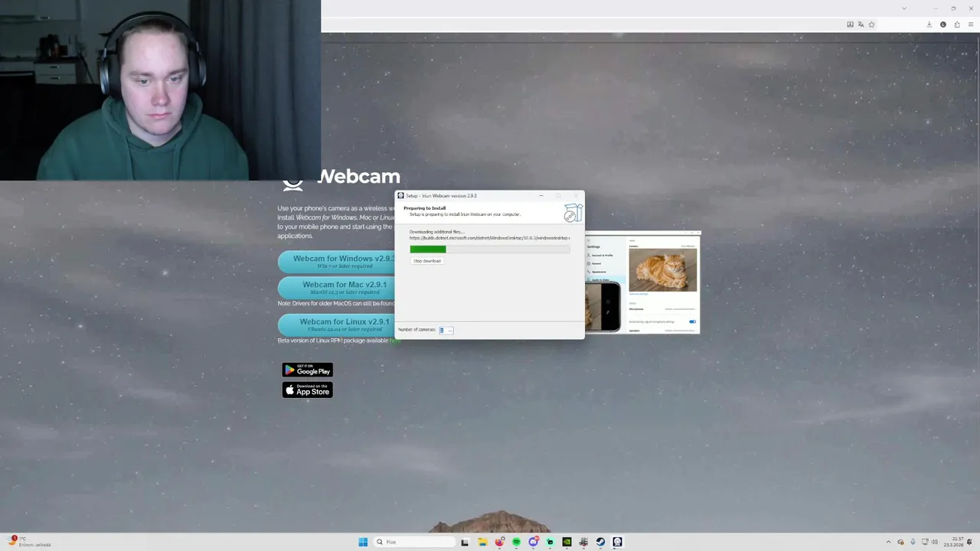Image resolution: width=980 pixels, height=551 pixels.
Task: Open the weather widget in the taskbar
Action: pos(29,542)
